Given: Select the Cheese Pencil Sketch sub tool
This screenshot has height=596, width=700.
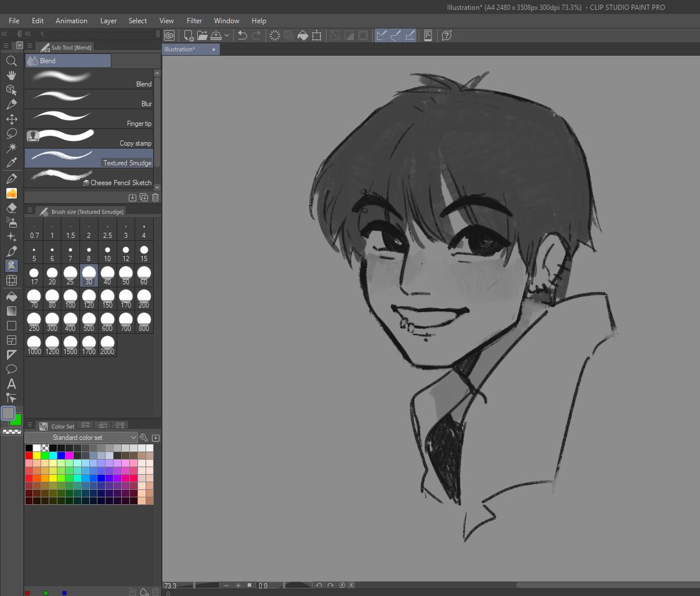Looking at the screenshot, I should pos(89,178).
